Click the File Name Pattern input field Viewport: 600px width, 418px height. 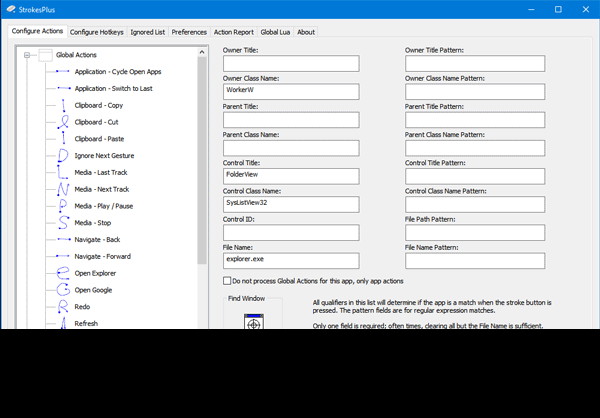[475, 261]
